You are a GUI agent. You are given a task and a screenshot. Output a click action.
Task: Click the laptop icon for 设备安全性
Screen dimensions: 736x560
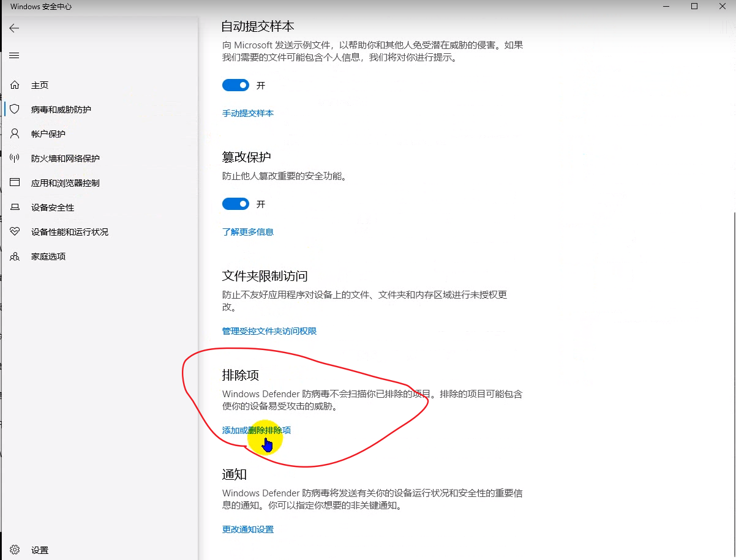pyautogui.click(x=15, y=207)
